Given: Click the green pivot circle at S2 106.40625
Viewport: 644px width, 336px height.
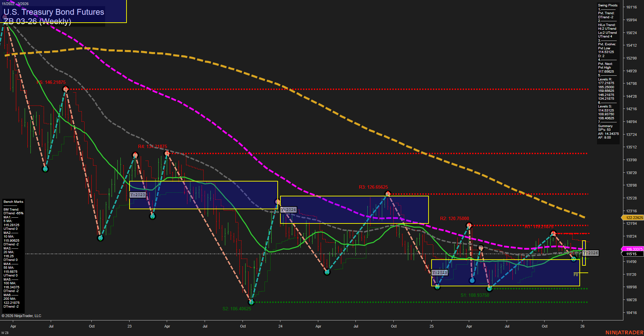Looking at the screenshot, I should click(251, 302).
